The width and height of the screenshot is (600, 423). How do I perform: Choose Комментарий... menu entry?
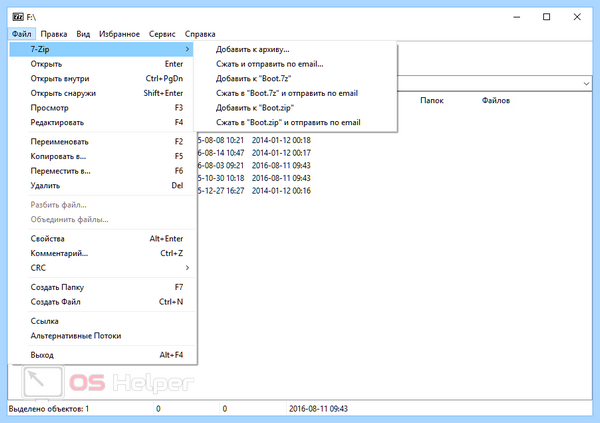point(101,253)
